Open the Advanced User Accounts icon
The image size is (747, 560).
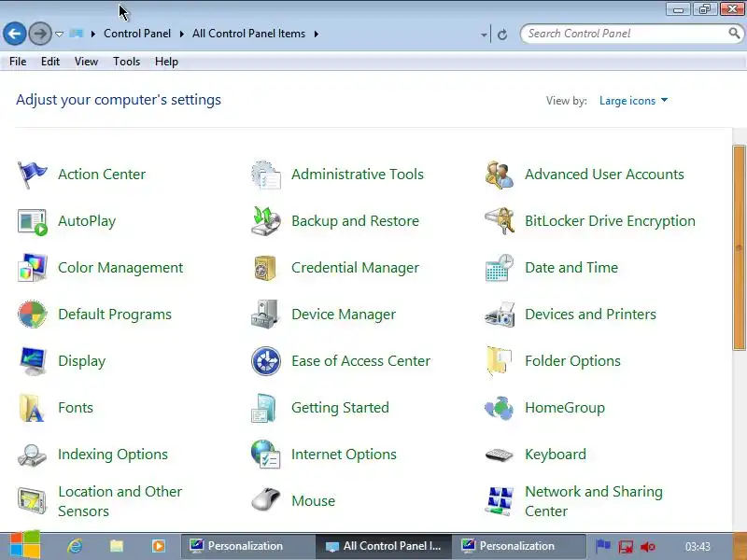tap(500, 175)
